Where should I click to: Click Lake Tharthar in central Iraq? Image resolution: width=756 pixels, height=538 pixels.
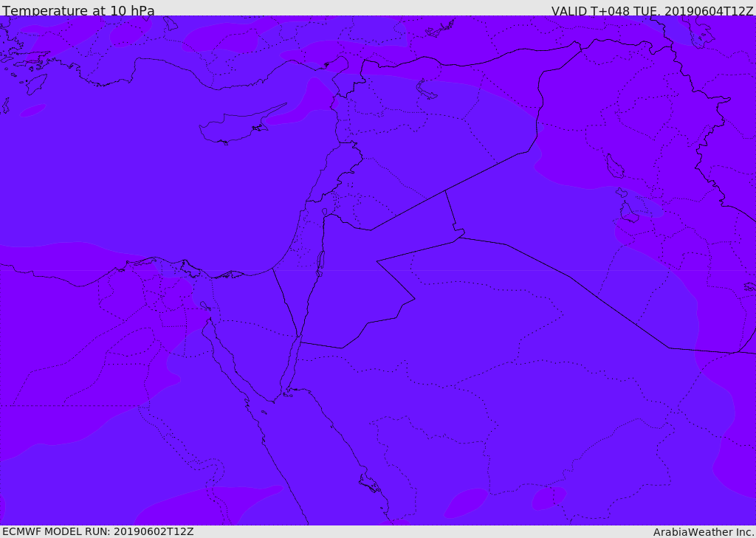pos(614,167)
